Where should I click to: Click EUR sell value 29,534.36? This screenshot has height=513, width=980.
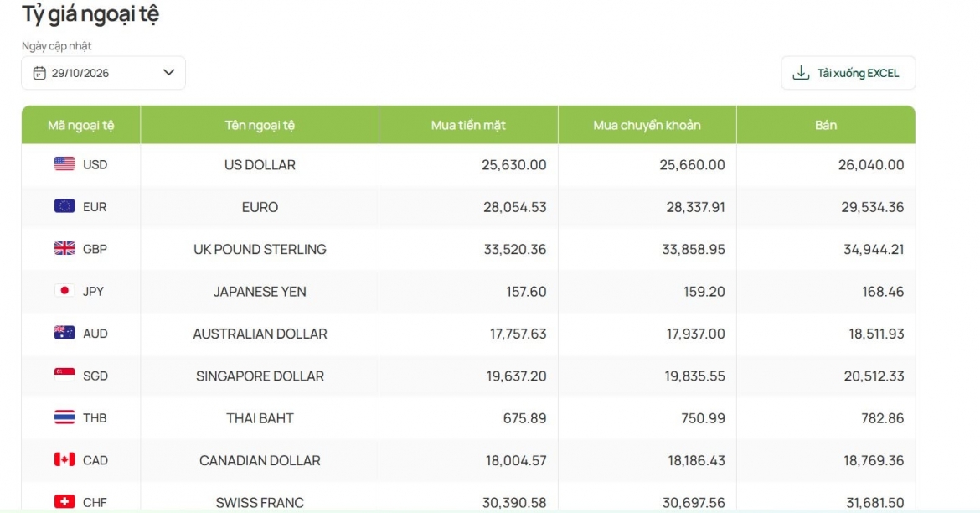coord(873,207)
